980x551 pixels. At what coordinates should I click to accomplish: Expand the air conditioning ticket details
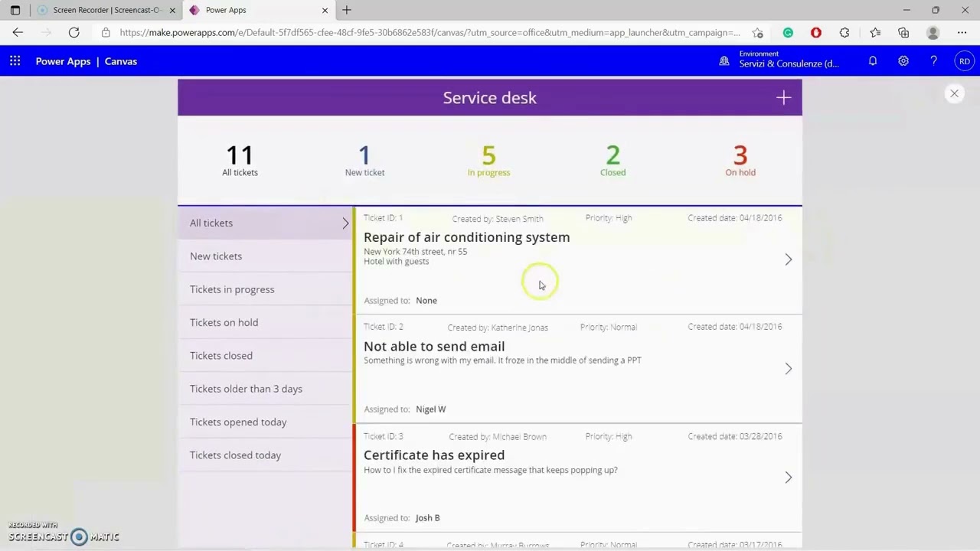pyautogui.click(x=788, y=259)
